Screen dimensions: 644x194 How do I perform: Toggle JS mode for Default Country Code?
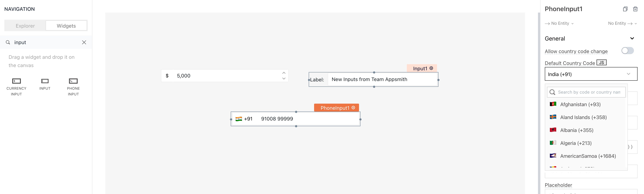pyautogui.click(x=601, y=63)
